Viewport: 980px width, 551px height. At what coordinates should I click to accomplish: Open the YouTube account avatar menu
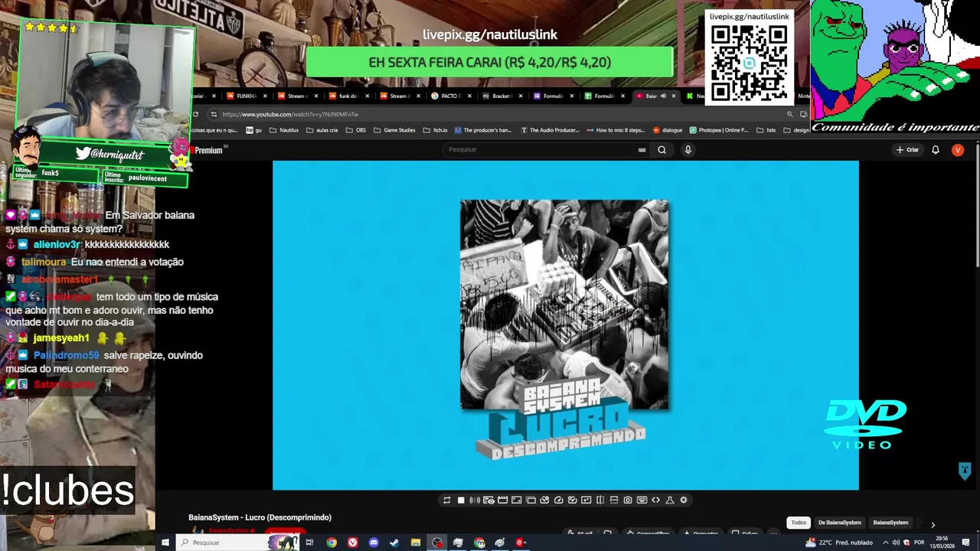[x=957, y=150]
